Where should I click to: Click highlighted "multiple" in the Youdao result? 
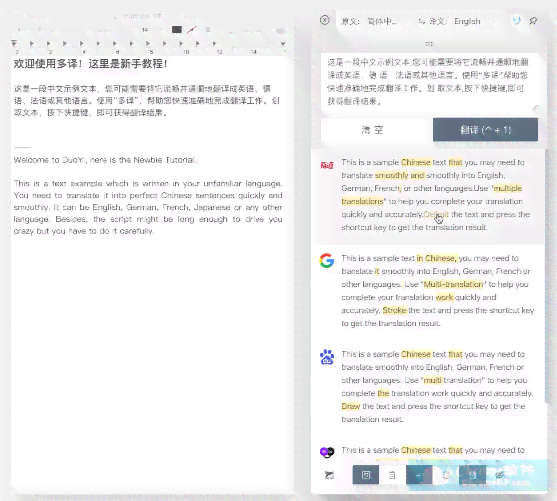(x=508, y=188)
